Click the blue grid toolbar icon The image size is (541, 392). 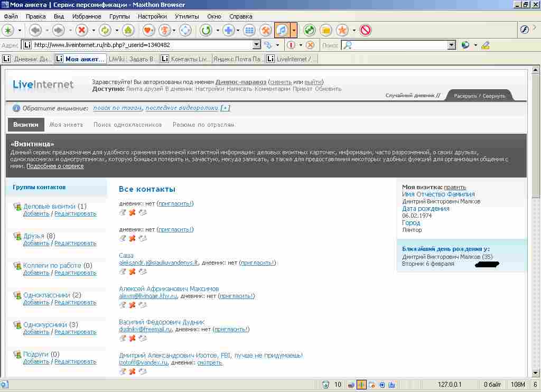[x=249, y=30]
